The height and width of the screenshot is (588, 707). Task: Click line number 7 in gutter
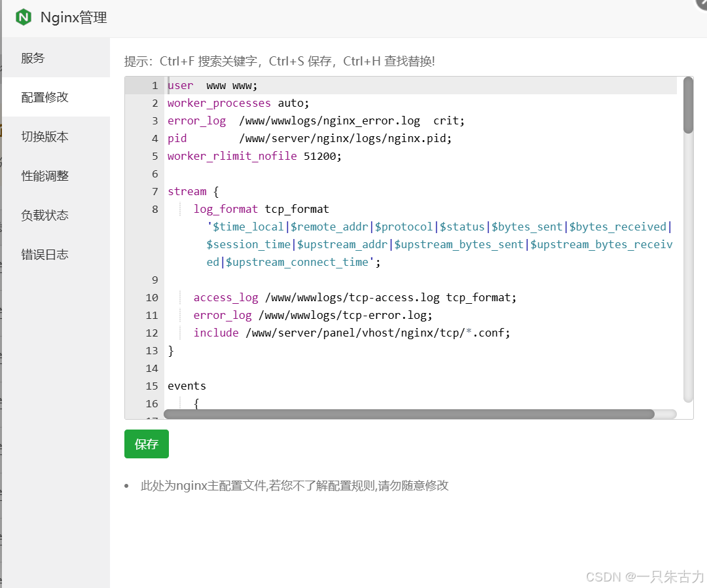click(x=154, y=191)
